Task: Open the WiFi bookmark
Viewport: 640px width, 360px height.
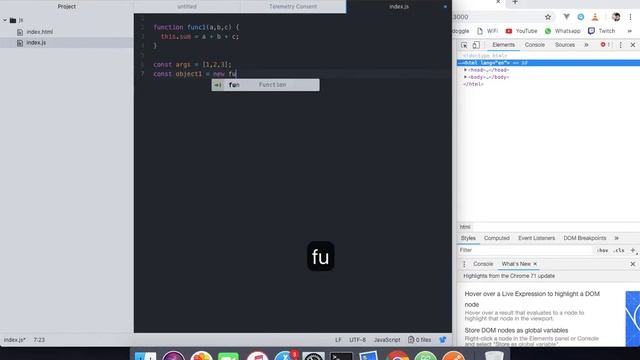Action: [488, 31]
